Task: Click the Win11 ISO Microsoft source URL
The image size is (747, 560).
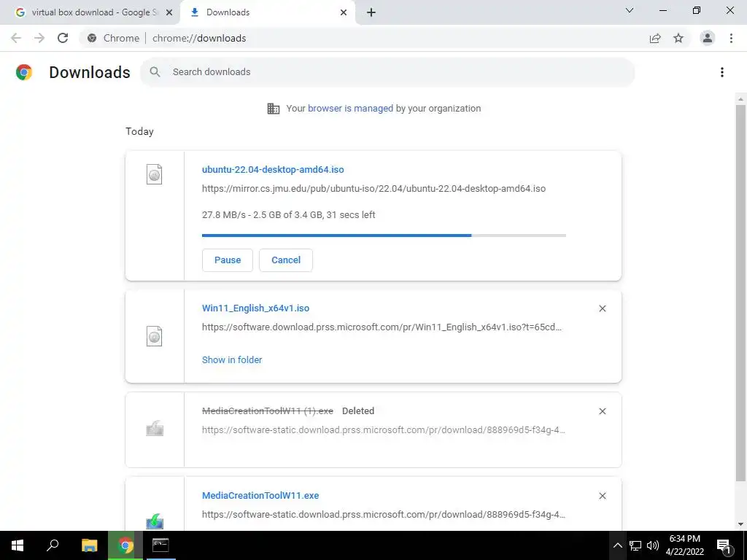Action: (382, 327)
